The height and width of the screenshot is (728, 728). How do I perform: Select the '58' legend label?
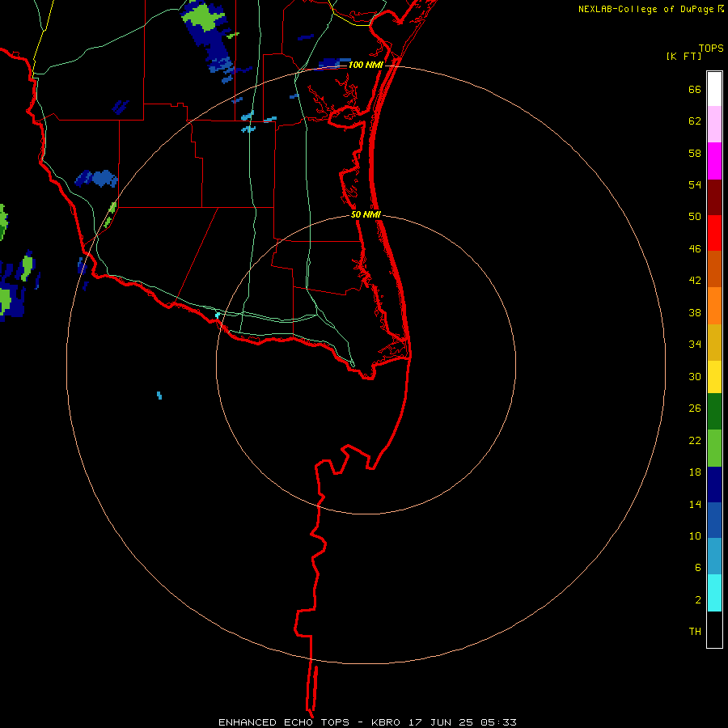695,153
